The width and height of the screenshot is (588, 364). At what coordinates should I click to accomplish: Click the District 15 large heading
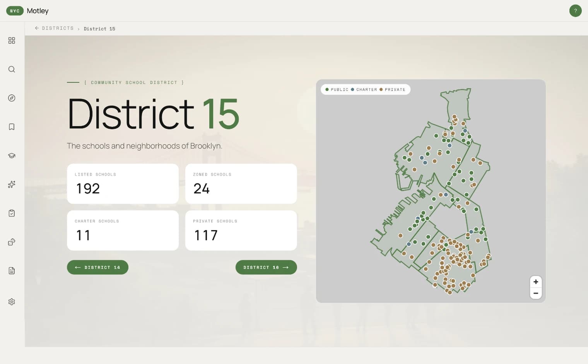153,114
